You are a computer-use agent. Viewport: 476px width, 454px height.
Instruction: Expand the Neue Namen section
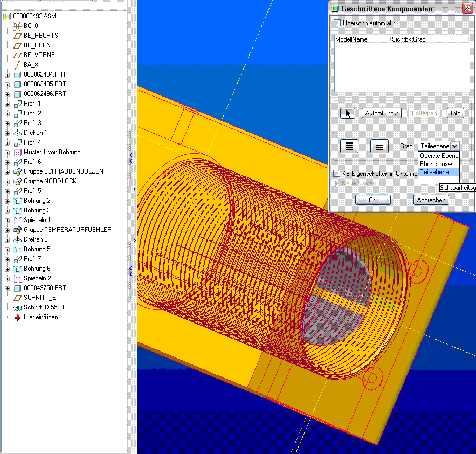(x=337, y=183)
